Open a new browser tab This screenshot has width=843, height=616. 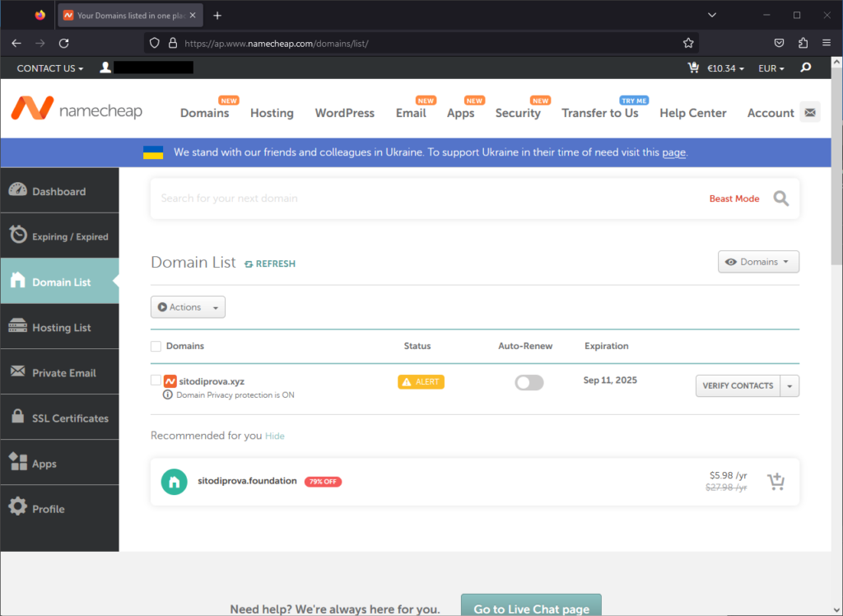[x=217, y=16]
